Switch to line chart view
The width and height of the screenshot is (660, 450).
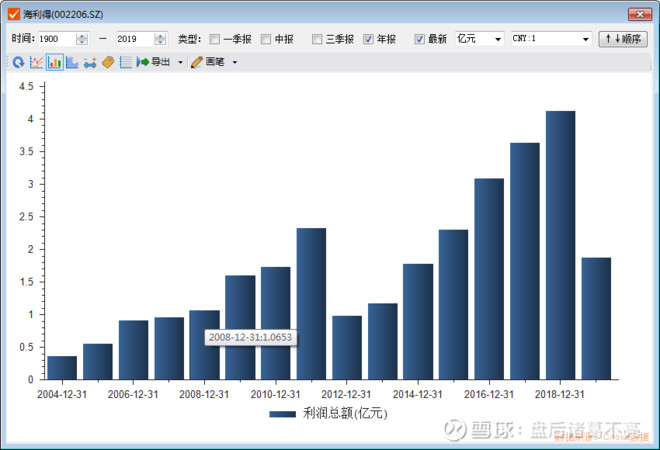[36, 62]
